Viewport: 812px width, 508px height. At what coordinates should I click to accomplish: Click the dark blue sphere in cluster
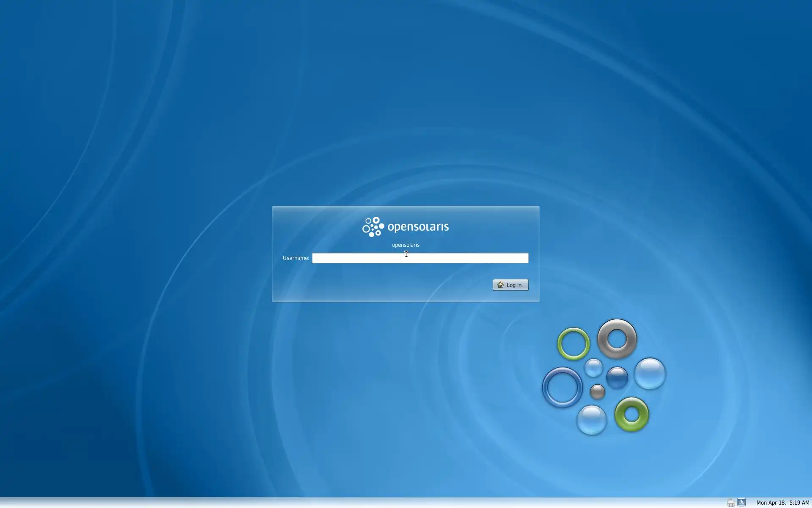(617, 377)
